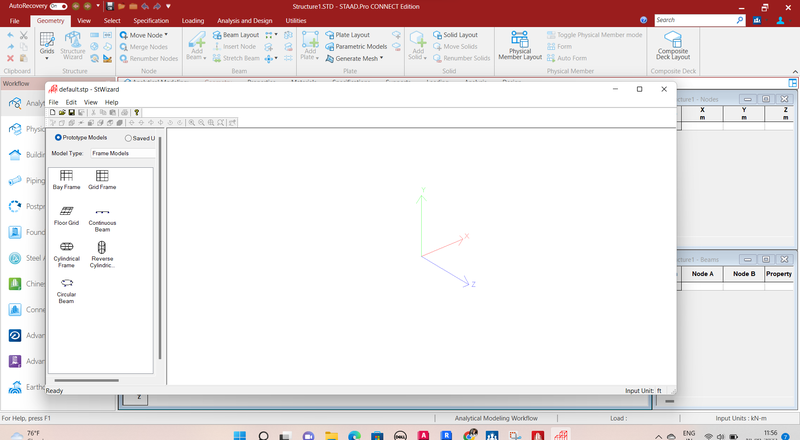This screenshot has width=800, height=440.
Task: Select the Prototype Models radio button
Action: coord(58,138)
